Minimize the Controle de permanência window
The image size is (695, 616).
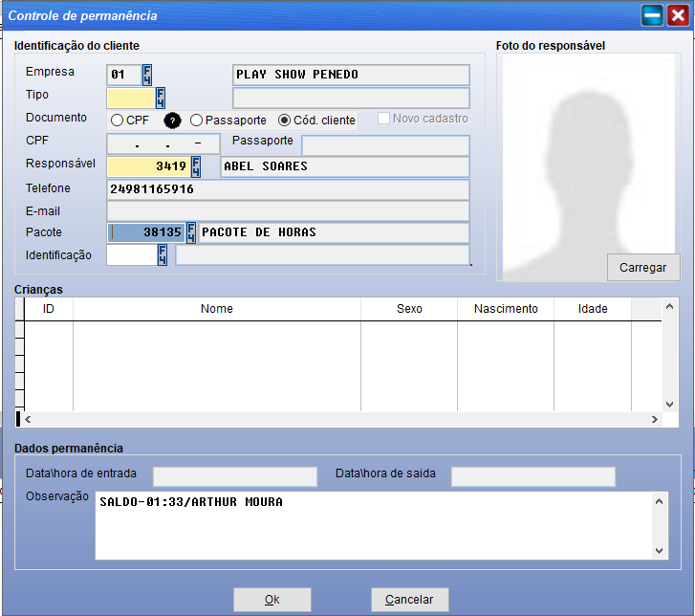click(653, 15)
